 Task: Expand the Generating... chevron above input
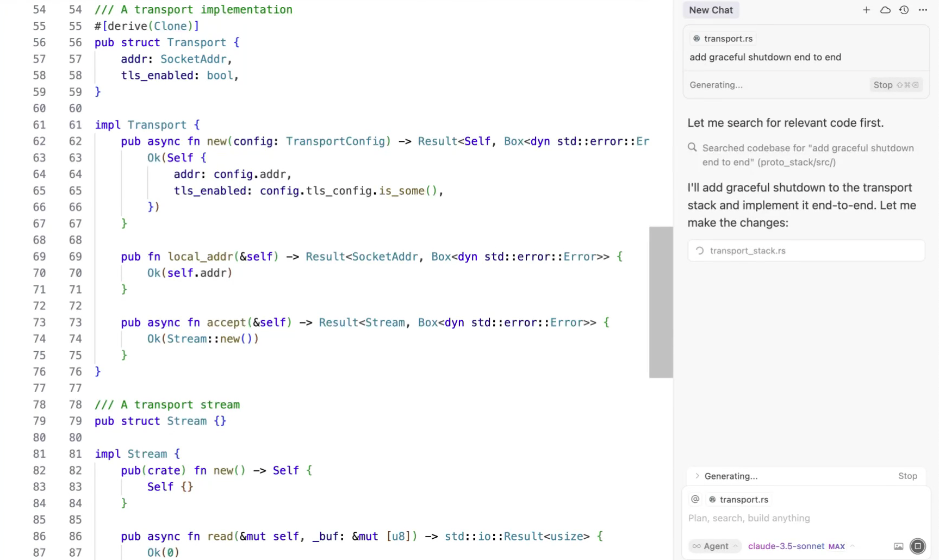click(x=697, y=476)
